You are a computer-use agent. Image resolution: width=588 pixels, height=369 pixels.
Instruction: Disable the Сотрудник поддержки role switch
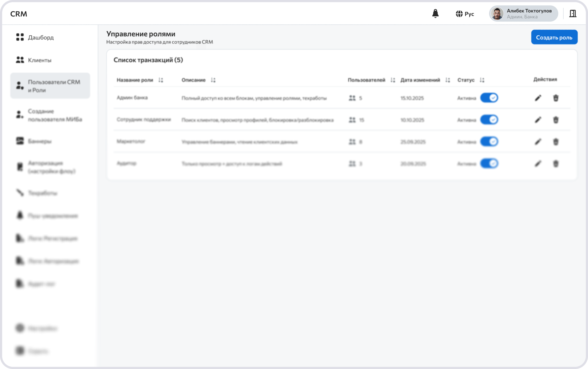point(489,120)
